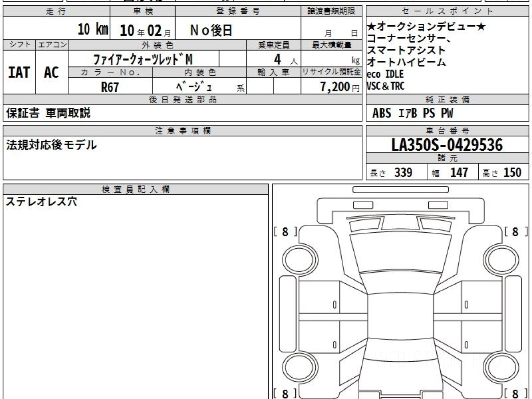Select the mileage value 10 km

pos(93,30)
